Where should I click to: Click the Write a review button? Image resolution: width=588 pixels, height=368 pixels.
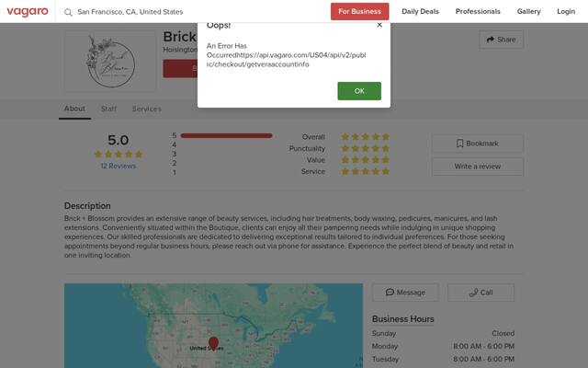tap(478, 167)
